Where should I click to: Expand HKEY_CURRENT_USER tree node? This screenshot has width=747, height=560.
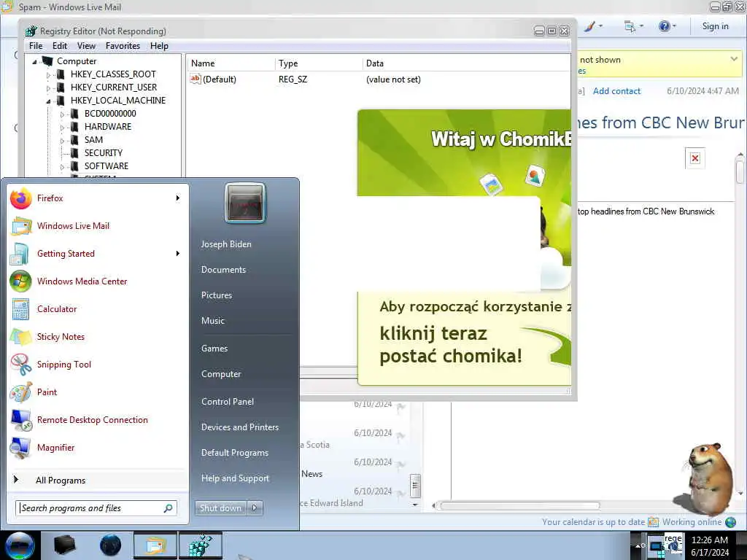[x=48, y=88]
